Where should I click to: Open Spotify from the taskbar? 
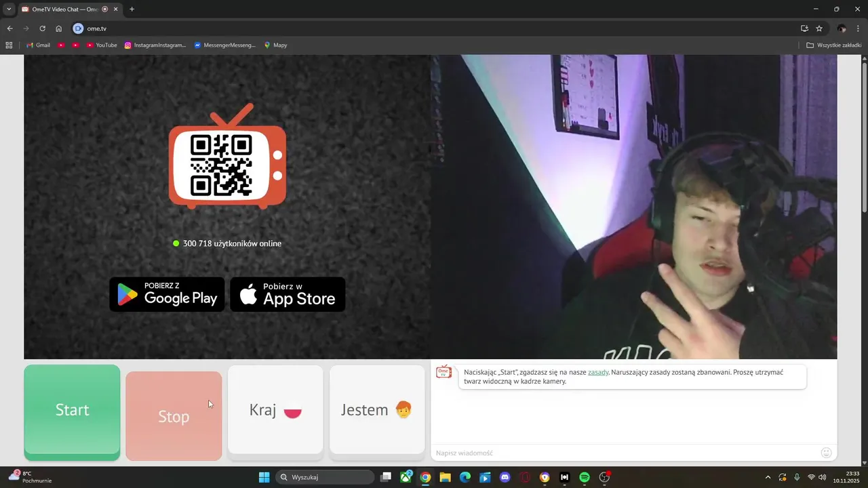pos(585,477)
